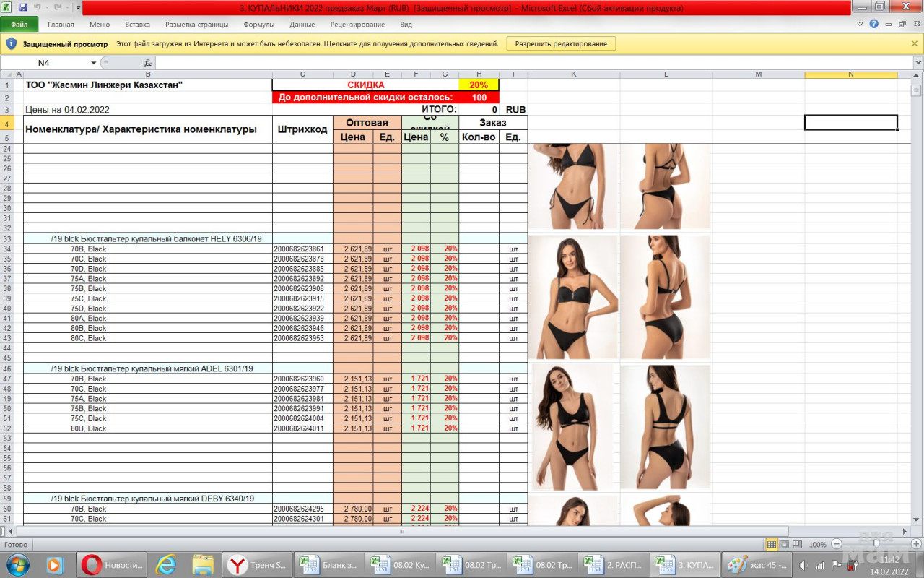Viewport: 924px width, 578px height.
Task: Click the Insert Function fx icon
Action: (x=147, y=63)
